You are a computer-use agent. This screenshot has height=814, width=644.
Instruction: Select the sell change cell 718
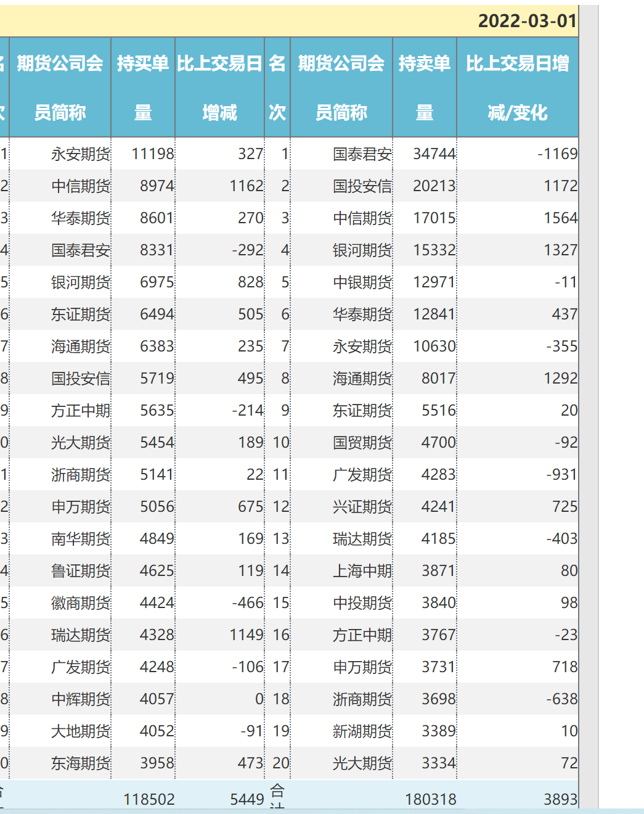tap(518, 667)
